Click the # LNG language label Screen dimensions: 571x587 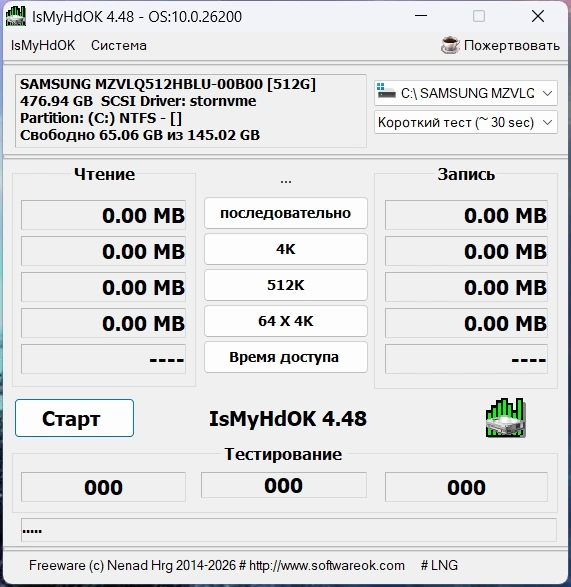point(439,565)
